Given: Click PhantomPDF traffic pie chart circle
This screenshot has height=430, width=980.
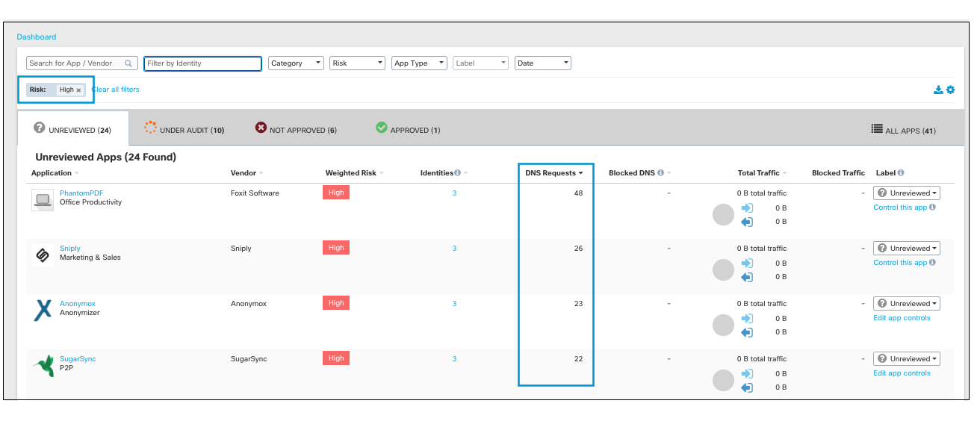Looking at the screenshot, I should [724, 215].
